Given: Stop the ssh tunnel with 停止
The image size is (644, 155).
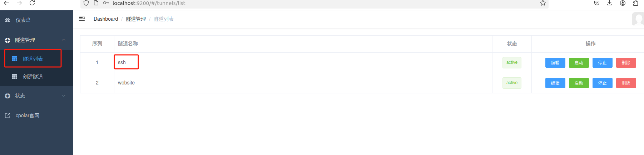Looking at the screenshot, I should [x=602, y=63].
